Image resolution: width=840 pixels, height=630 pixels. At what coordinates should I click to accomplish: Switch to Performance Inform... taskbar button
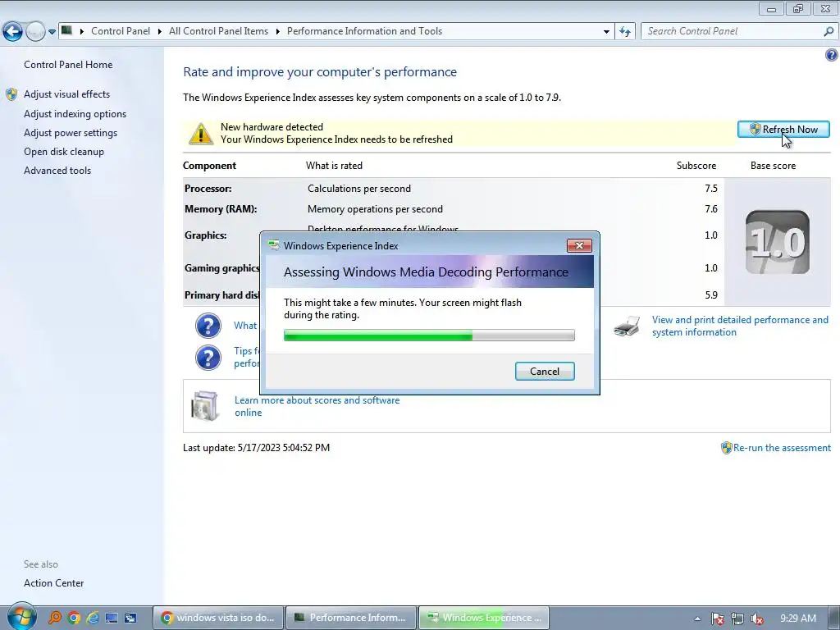point(351,618)
